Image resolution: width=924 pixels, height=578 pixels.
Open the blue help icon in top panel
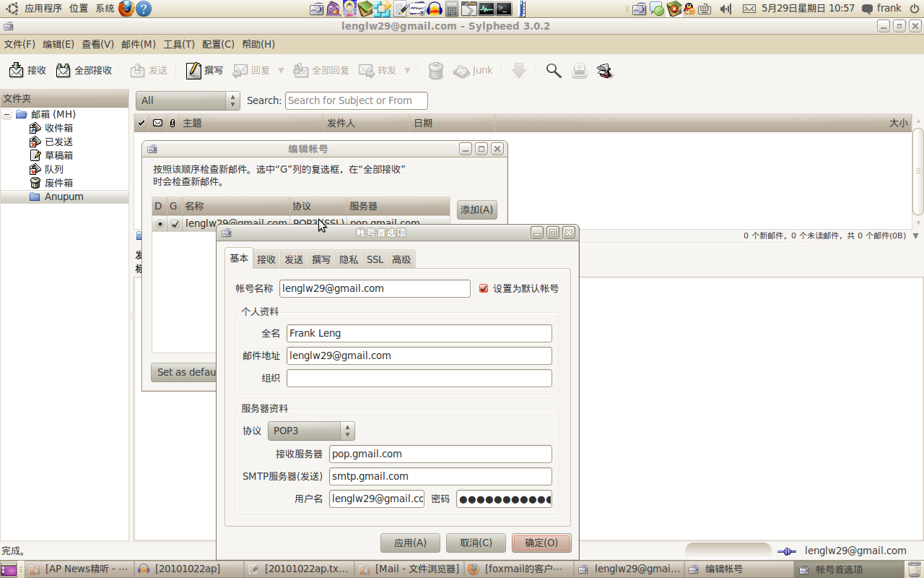coord(144,9)
